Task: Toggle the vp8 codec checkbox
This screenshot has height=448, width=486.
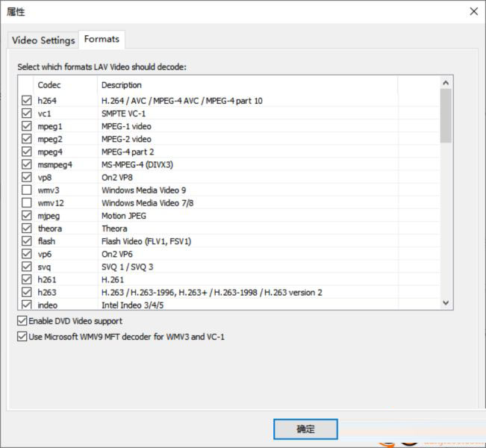Action: (x=27, y=177)
